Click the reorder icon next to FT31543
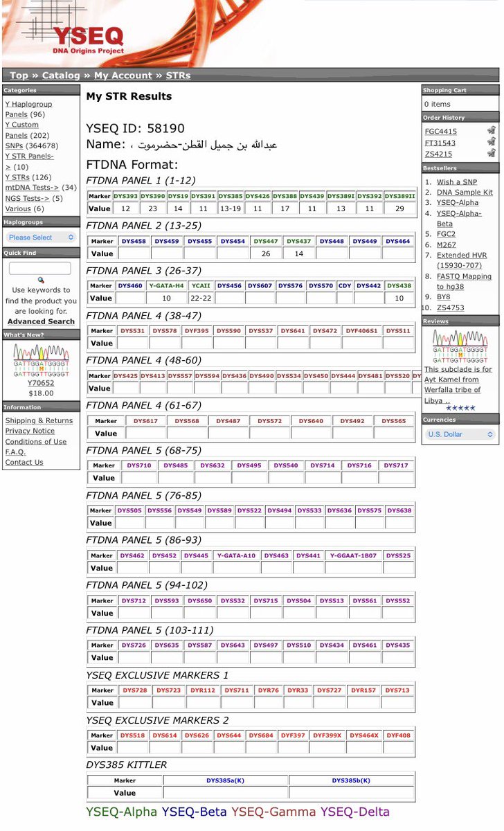 point(491,142)
